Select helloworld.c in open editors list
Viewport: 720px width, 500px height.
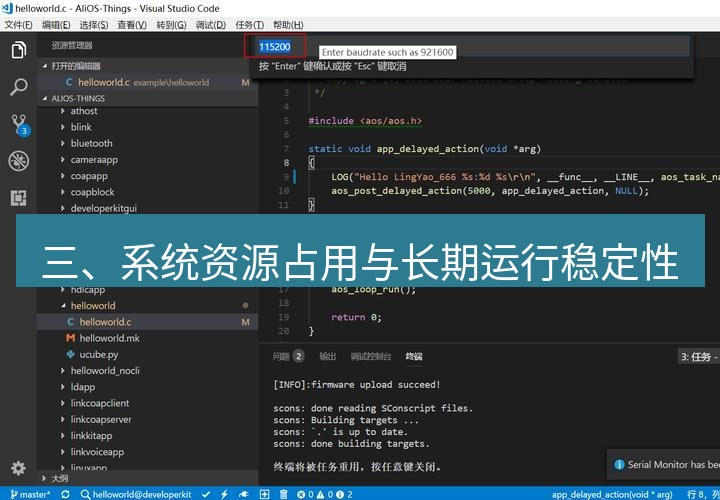(x=147, y=82)
